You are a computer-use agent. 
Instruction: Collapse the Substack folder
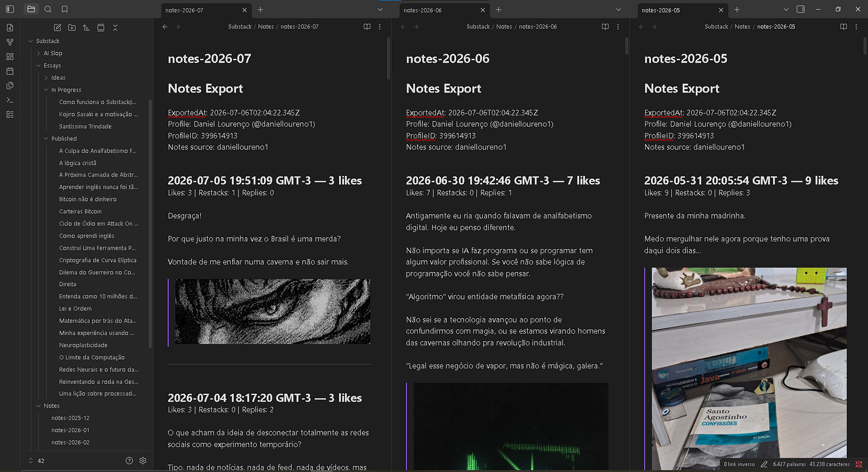[30, 41]
